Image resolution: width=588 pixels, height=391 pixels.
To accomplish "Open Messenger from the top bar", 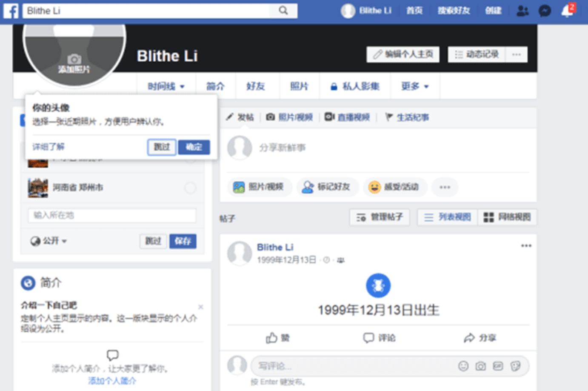I will pyautogui.click(x=545, y=11).
